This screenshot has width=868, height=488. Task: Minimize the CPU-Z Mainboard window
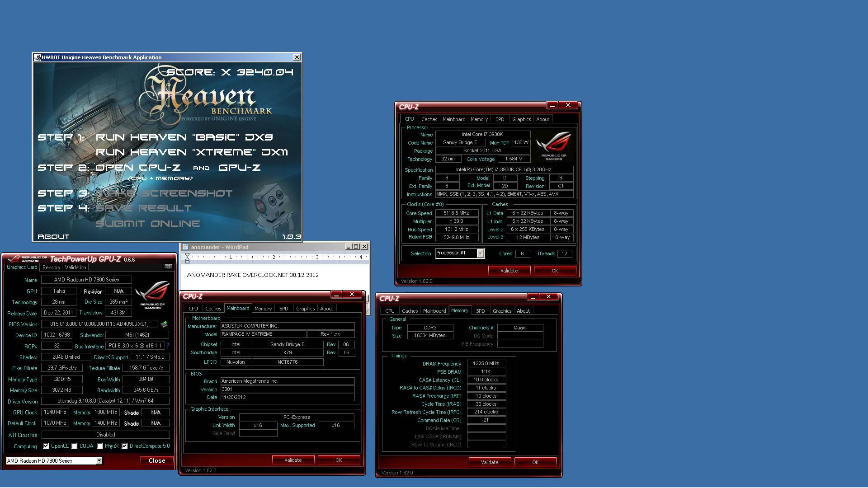pyautogui.click(x=336, y=295)
